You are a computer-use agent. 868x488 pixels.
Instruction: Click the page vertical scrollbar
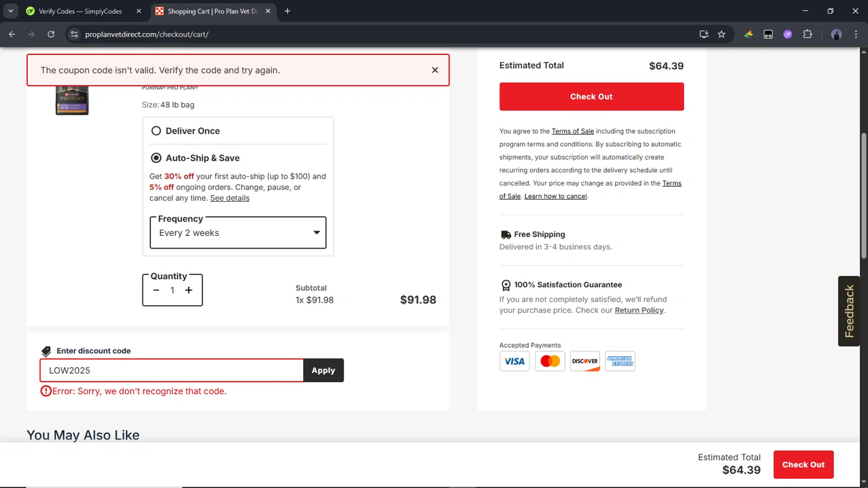click(x=863, y=197)
